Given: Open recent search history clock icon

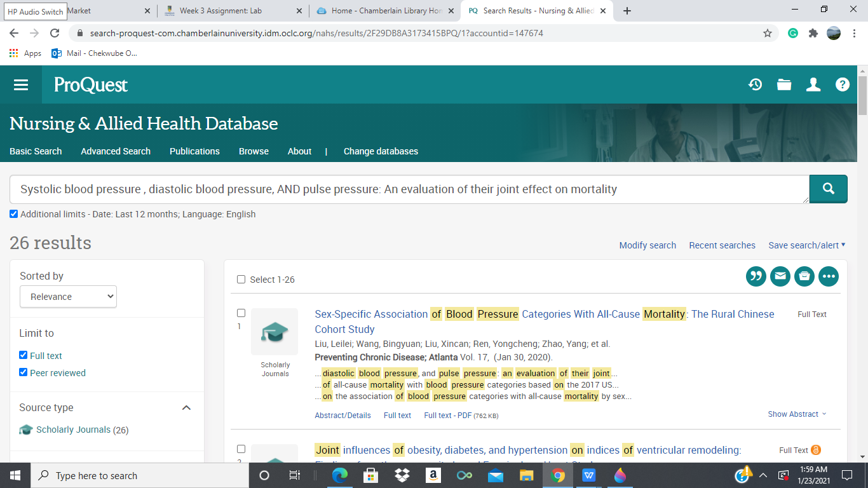Looking at the screenshot, I should [x=755, y=85].
